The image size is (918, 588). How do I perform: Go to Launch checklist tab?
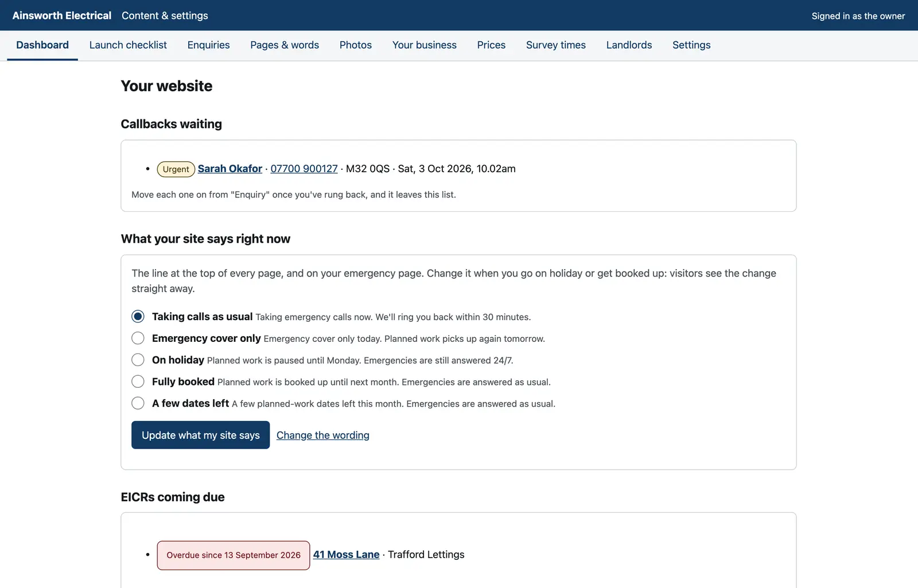[128, 45]
